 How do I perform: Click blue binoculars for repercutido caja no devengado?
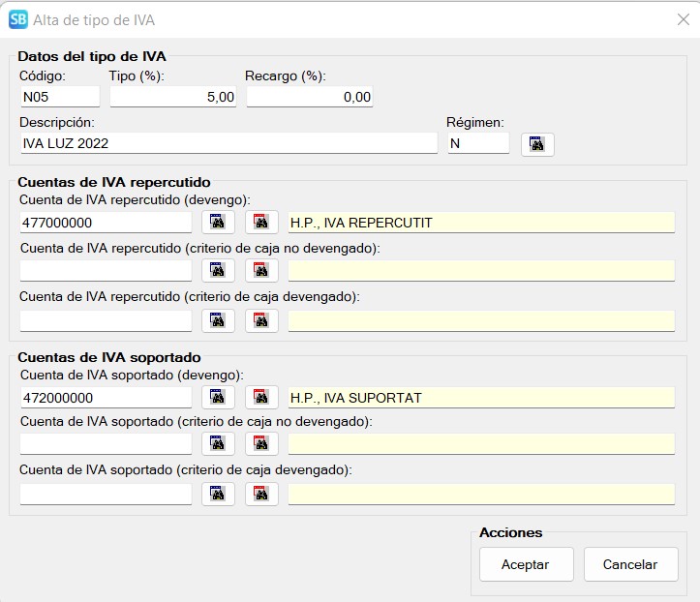[x=218, y=271]
